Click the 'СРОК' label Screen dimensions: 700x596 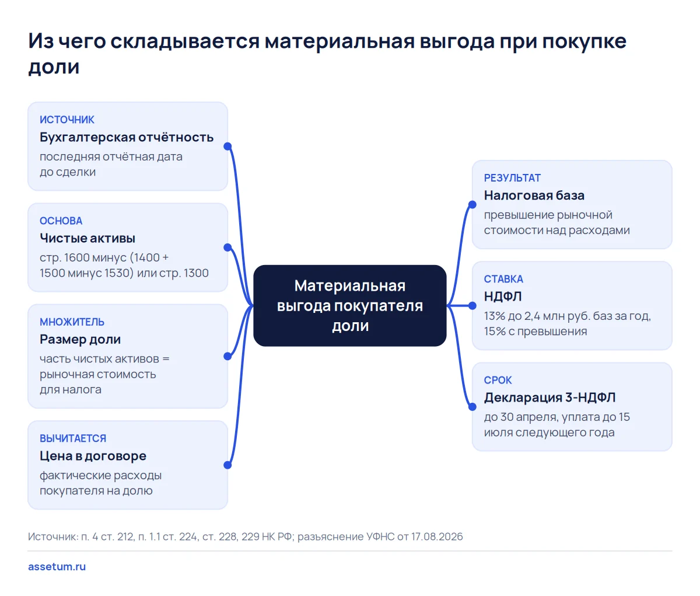(498, 380)
